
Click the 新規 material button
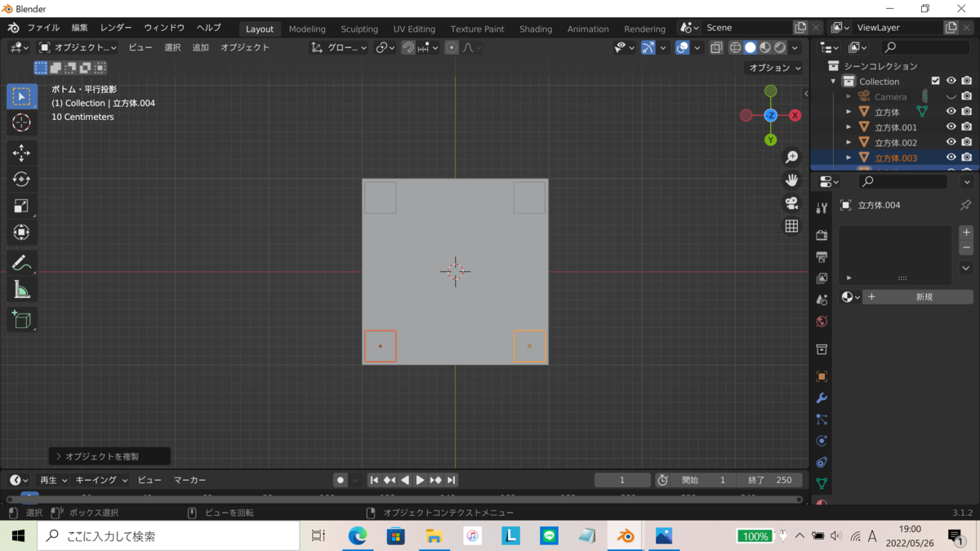[x=924, y=297]
